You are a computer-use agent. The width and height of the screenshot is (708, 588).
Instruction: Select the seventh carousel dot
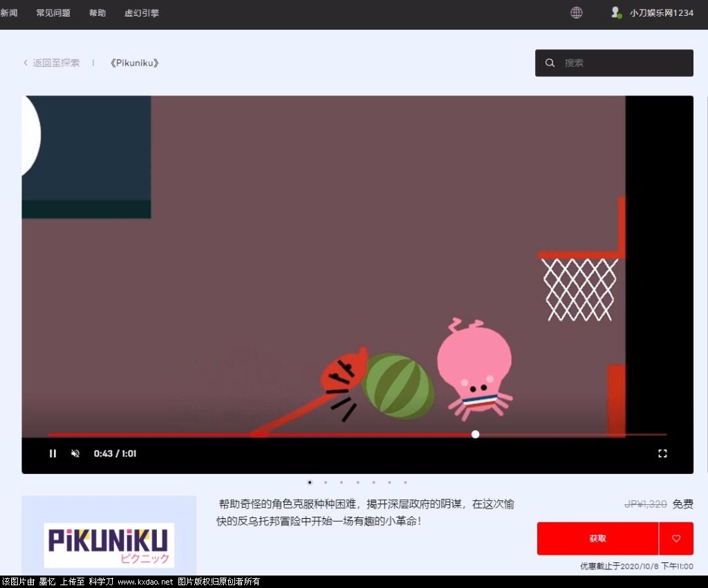tap(405, 482)
